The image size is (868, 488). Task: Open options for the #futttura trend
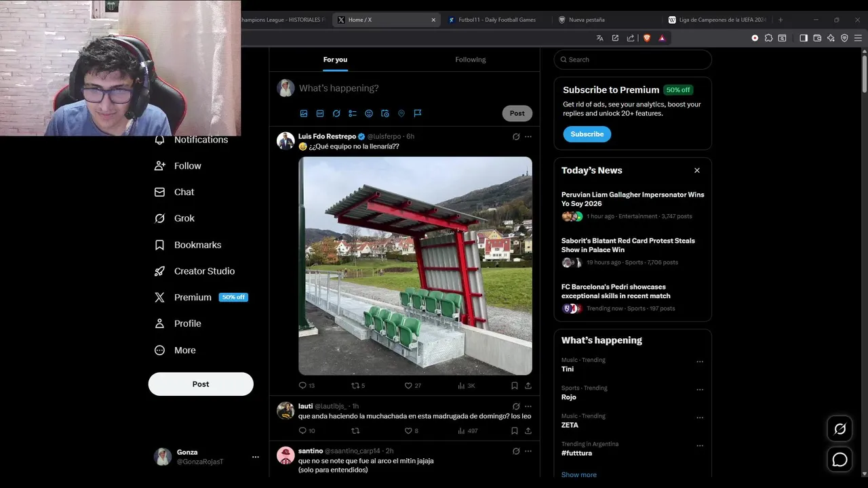pos(700,446)
